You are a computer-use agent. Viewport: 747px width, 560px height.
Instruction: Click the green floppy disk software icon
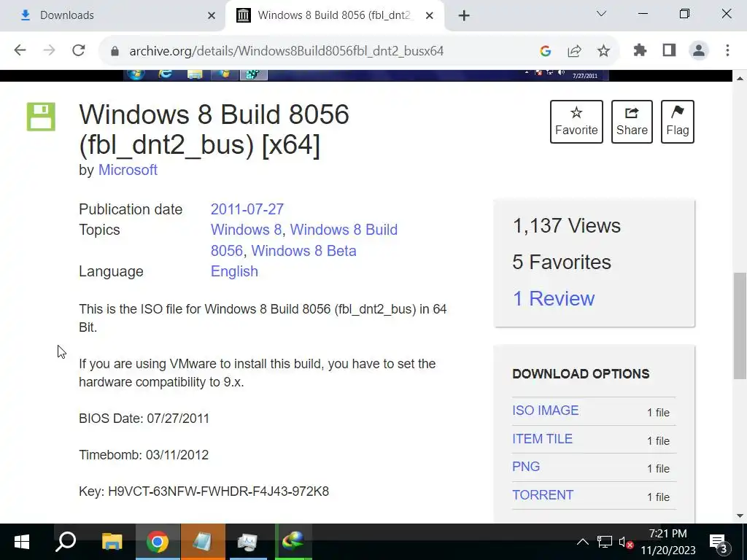pyautogui.click(x=41, y=117)
